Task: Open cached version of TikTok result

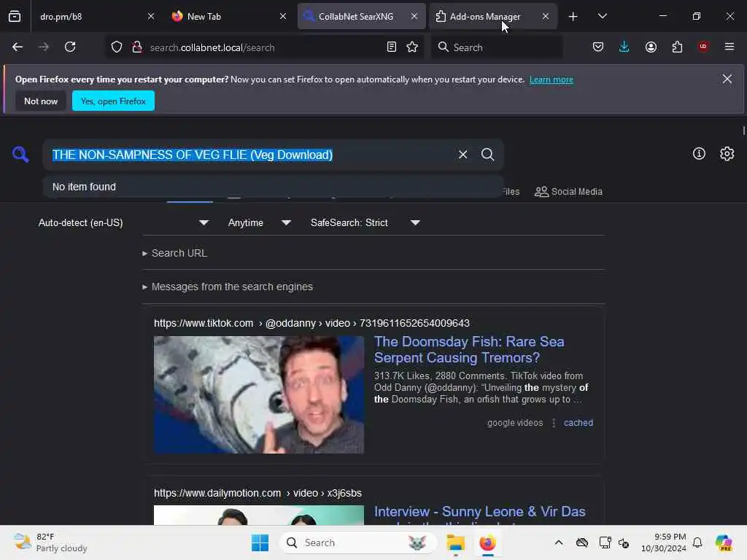Action: [x=578, y=423]
